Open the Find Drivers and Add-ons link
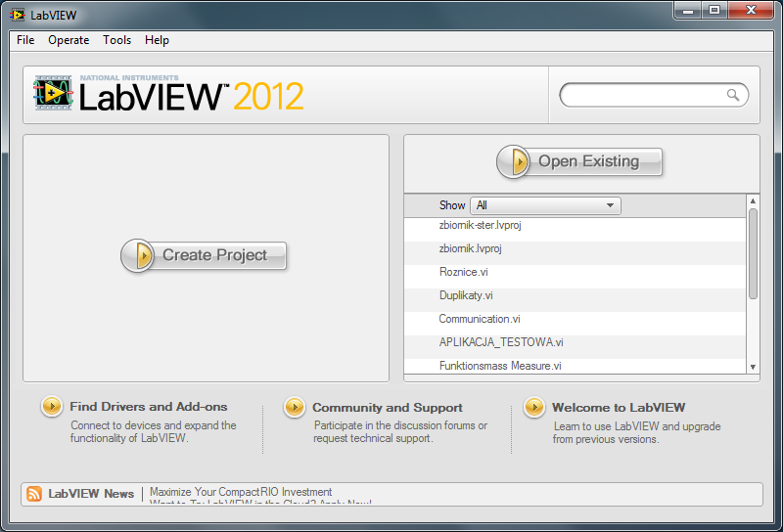Image resolution: width=783 pixels, height=532 pixels. 149,407
